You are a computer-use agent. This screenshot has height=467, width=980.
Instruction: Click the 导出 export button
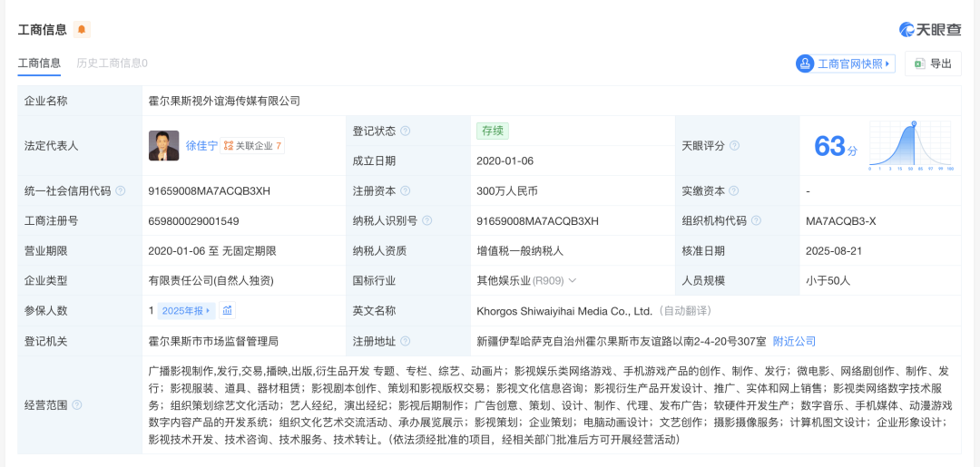click(933, 63)
